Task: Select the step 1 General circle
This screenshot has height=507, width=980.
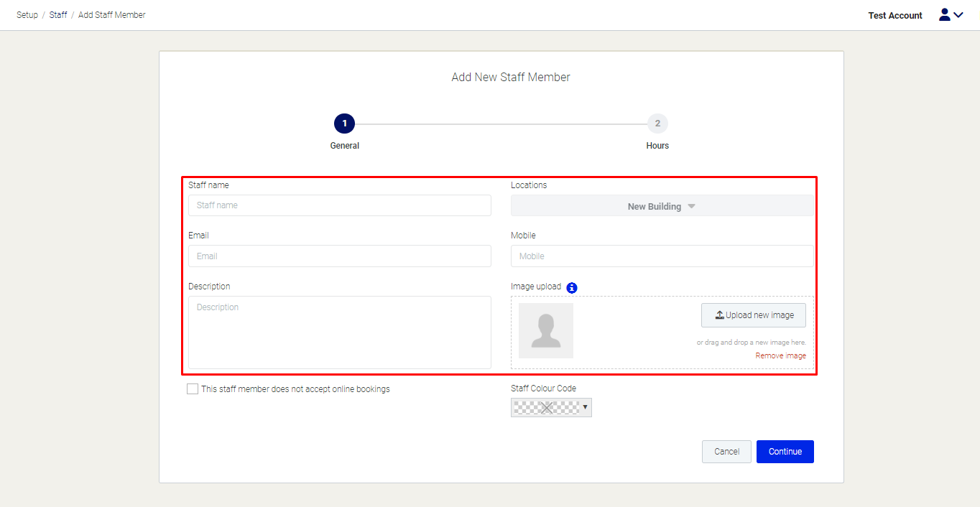Action: 344,124
